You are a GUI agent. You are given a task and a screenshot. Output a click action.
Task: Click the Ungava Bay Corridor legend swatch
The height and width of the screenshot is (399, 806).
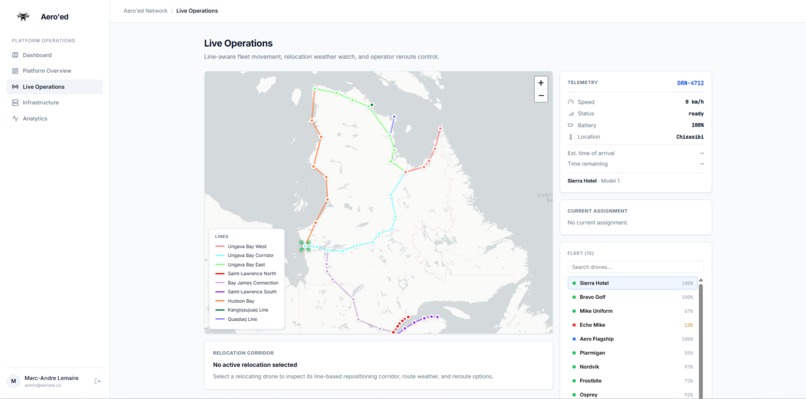pos(219,256)
